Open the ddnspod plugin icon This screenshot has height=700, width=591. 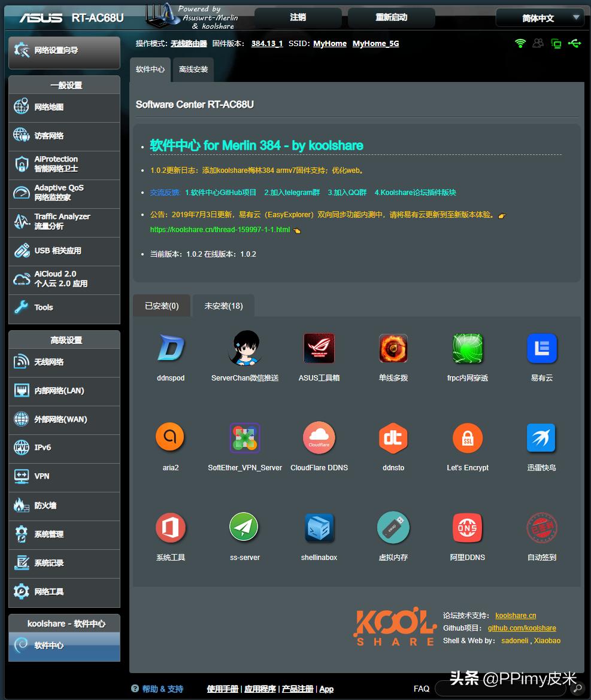point(171,349)
